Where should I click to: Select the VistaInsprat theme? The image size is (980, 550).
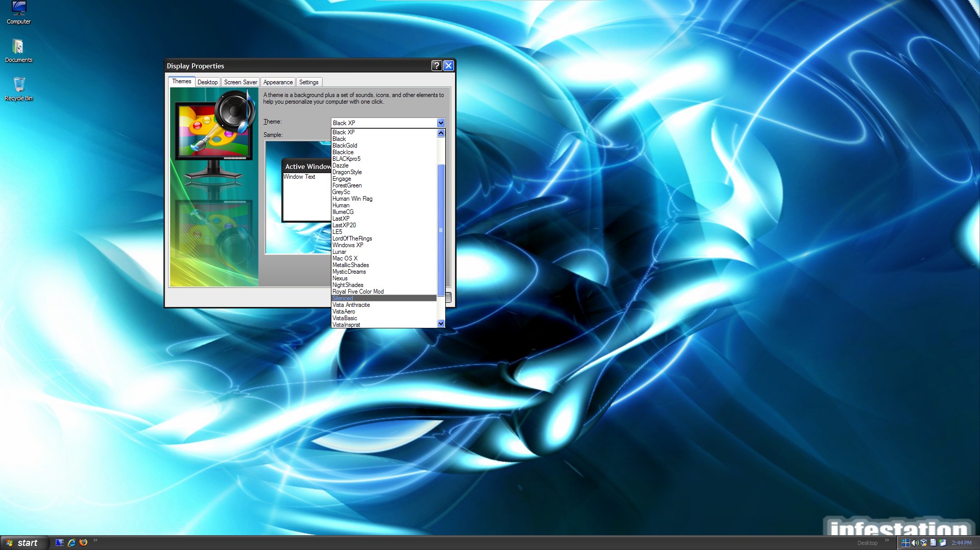tap(384, 325)
